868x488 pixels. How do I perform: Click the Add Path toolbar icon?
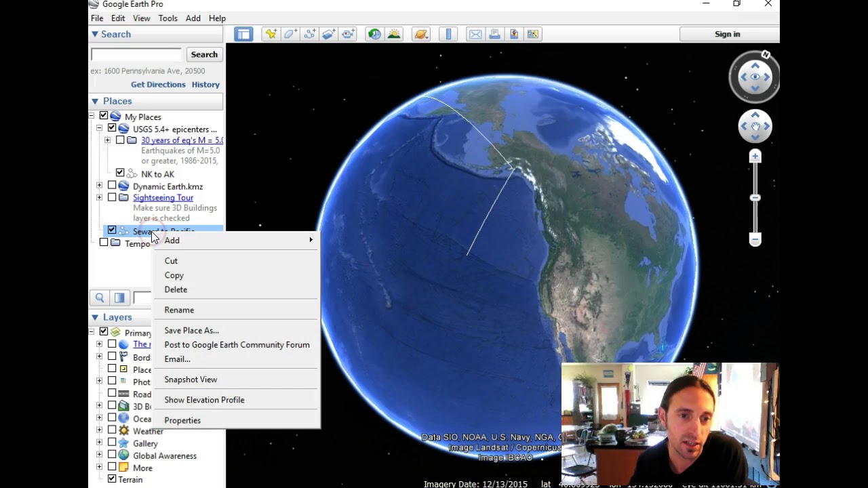[x=310, y=34]
